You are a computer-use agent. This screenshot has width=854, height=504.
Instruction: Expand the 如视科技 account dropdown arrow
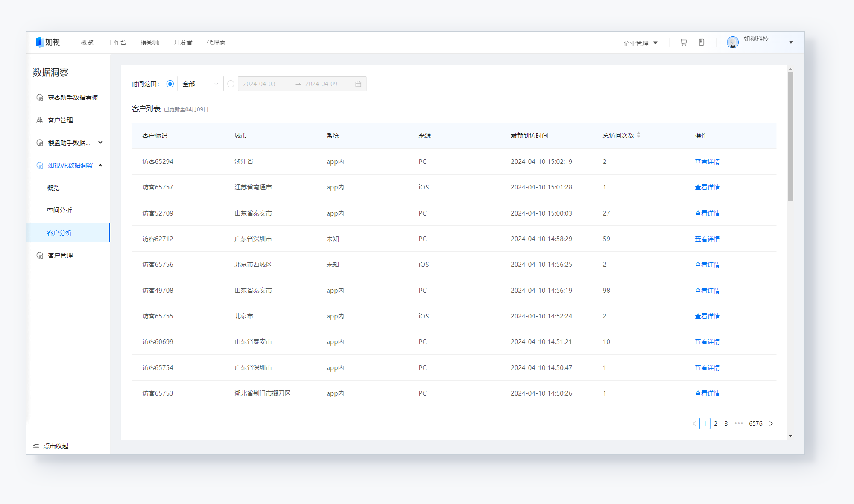click(x=791, y=42)
